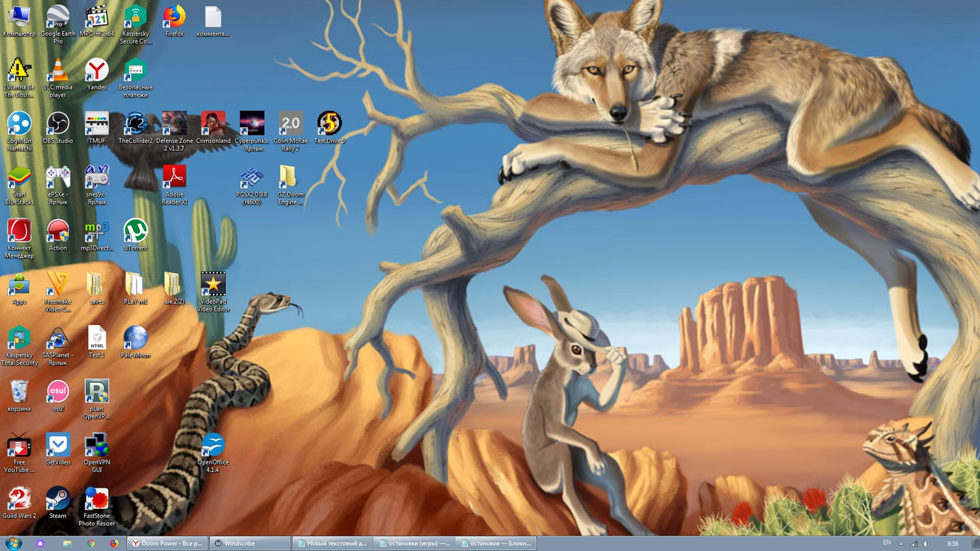Screen dimensions: 980x551
Task: Select the Kaspersky Secure Connection icon
Action: 136,23
